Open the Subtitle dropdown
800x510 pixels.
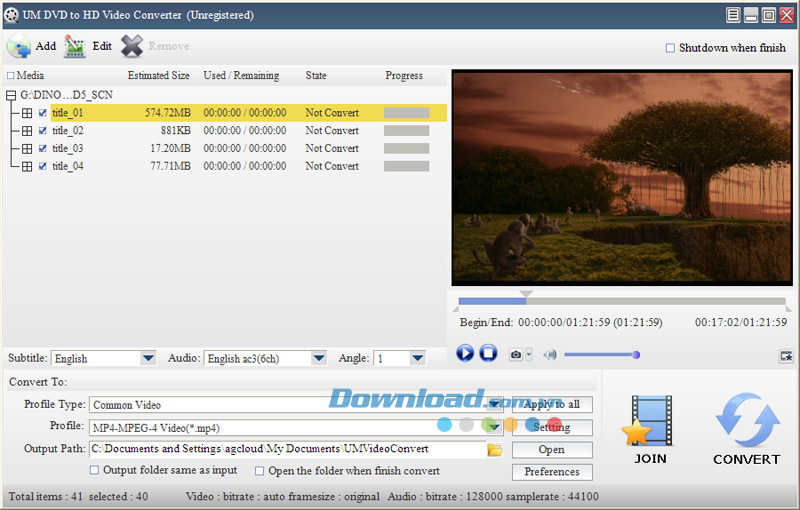(148, 358)
